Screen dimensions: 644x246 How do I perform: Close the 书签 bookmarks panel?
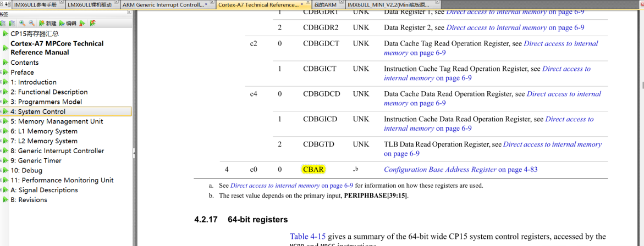click(129, 12)
